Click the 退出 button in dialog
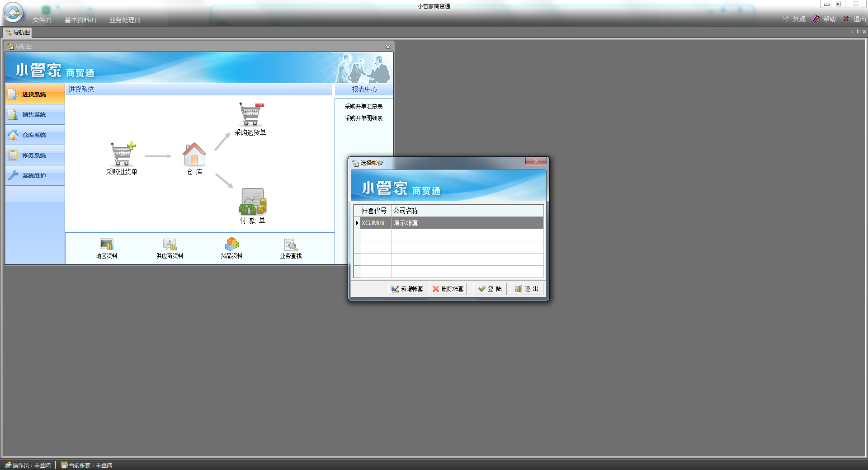 pos(527,289)
